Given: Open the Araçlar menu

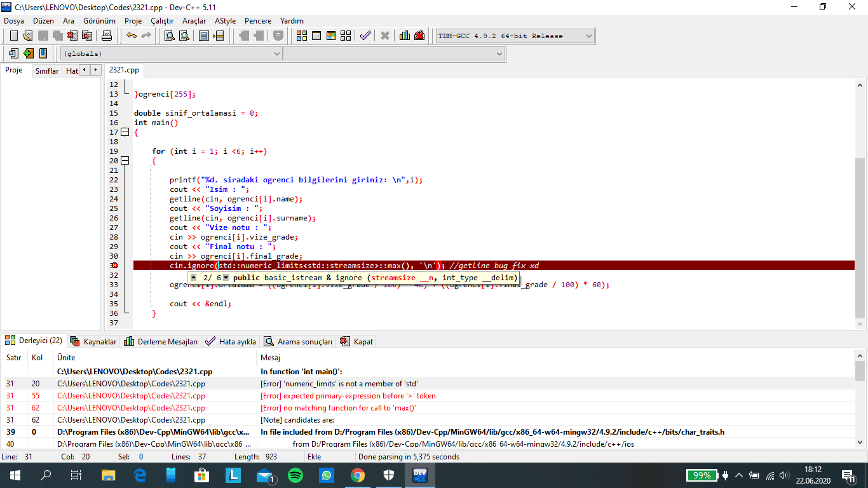Looking at the screenshot, I should (194, 21).
